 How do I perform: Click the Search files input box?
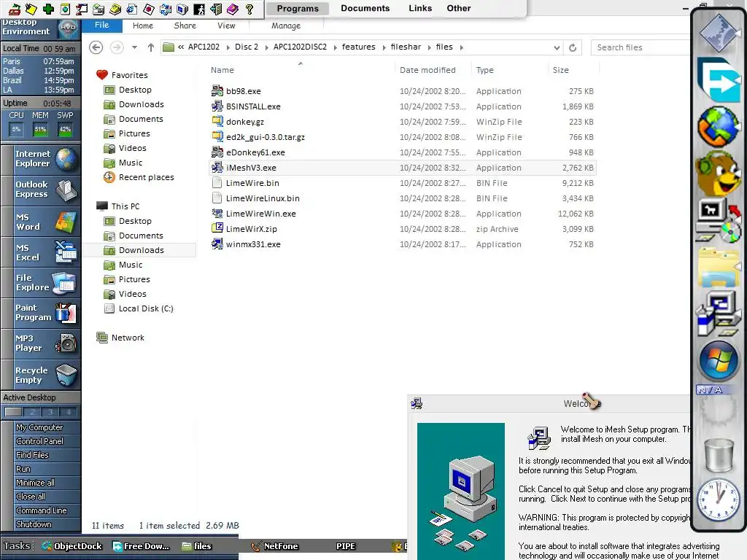point(640,47)
